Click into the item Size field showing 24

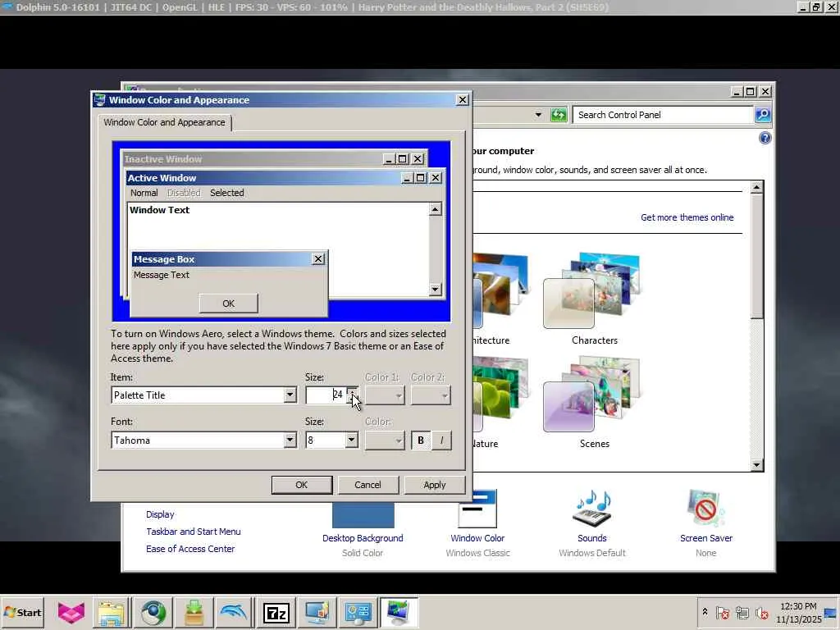tap(326, 395)
